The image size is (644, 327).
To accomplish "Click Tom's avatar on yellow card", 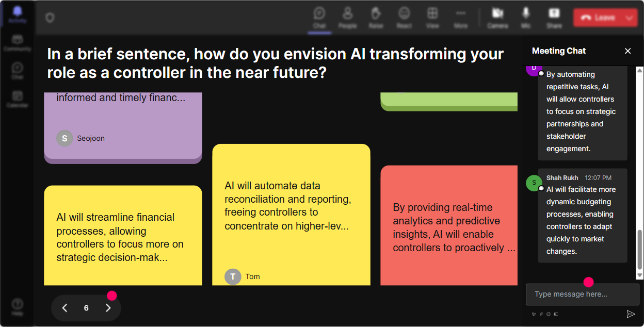I will [233, 276].
